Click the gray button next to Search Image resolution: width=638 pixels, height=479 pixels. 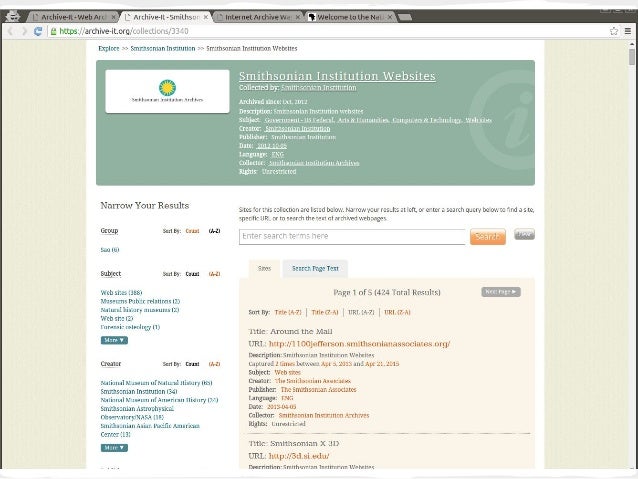pyautogui.click(x=524, y=234)
